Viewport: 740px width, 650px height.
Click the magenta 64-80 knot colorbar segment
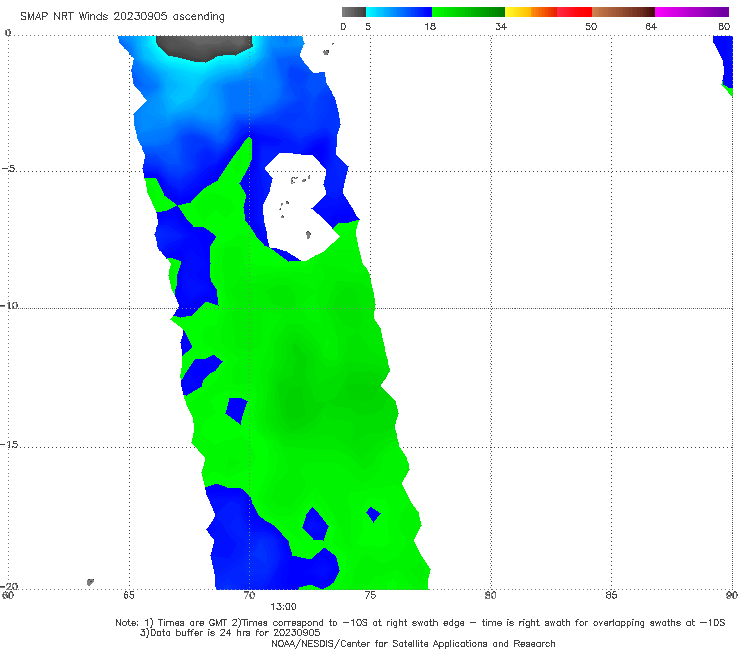point(692,12)
